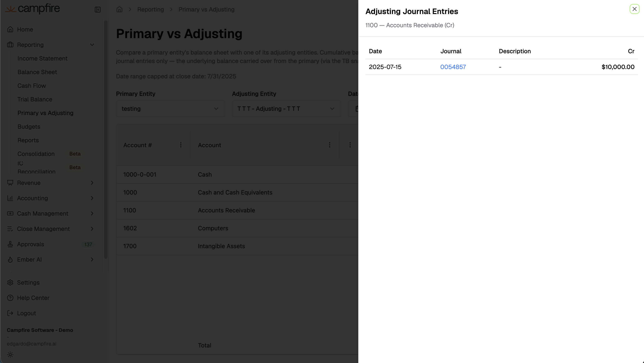Select Primary vs Adjusting in sidebar

pyautogui.click(x=45, y=113)
